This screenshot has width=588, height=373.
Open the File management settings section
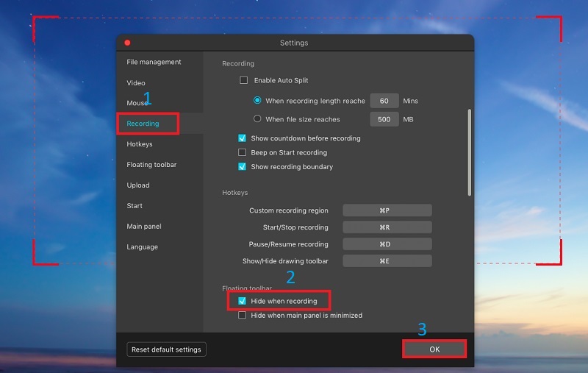154,63
